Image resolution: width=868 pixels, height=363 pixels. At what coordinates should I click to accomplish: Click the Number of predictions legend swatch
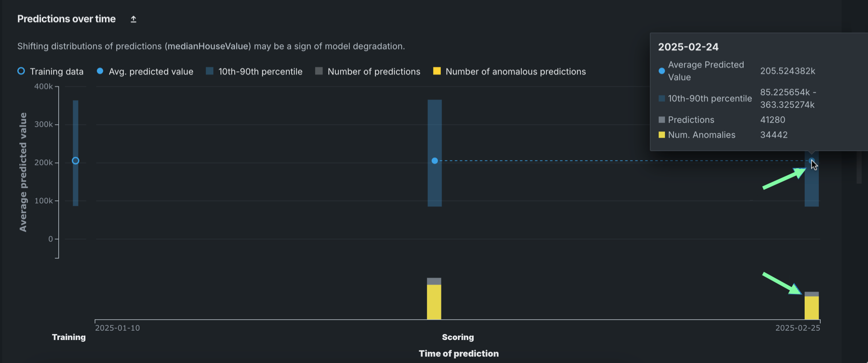coord(319,71)
